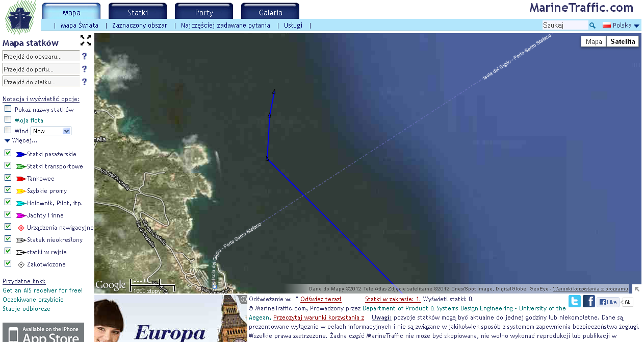Click the Polish flag icon

[x=607, y=25]
